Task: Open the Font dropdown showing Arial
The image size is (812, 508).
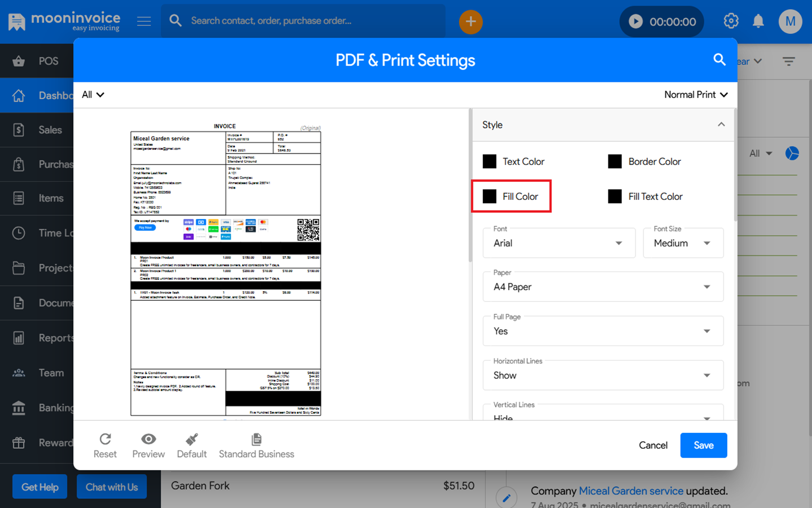Action: tap(558, 243)
